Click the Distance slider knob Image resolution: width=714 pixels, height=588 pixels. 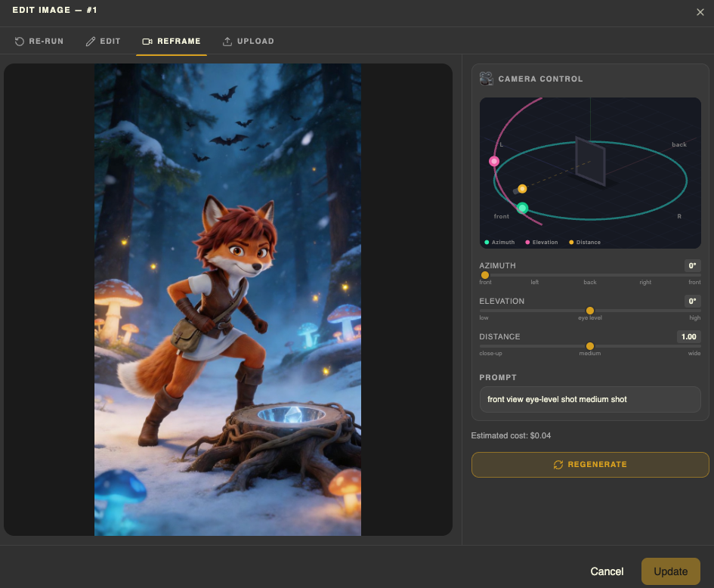tap(590, 346)
